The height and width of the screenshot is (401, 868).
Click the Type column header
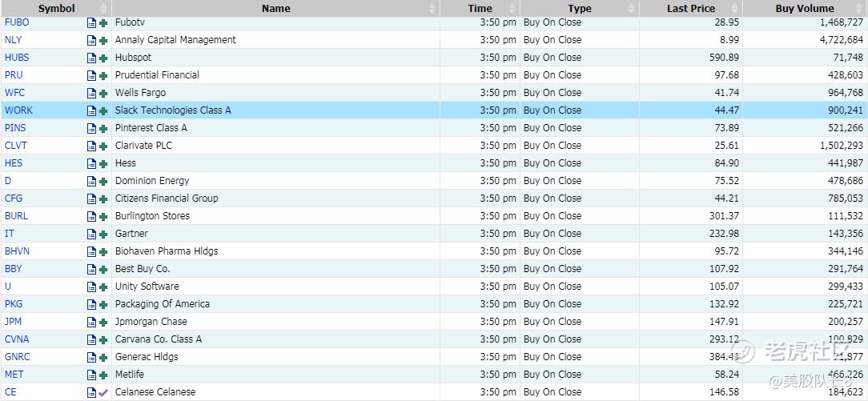[x=580, y=8]
